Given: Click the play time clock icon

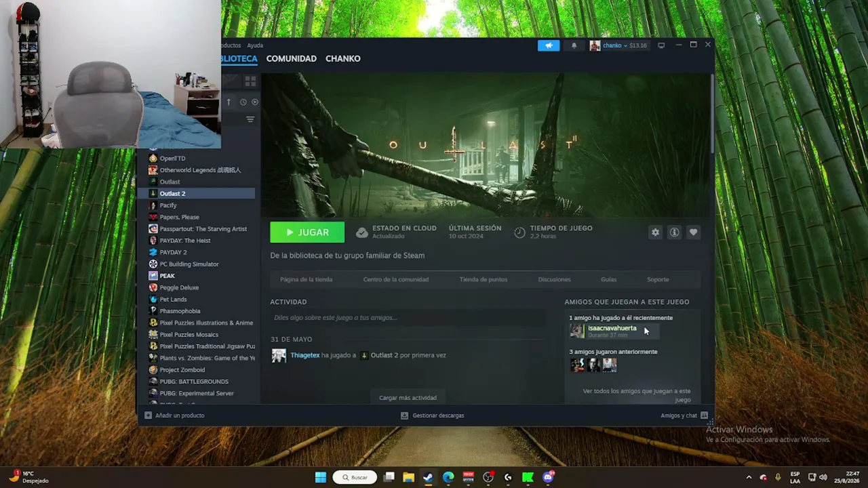Looking at the screenshot, I should pyautogui.click(x=519, y=232).
